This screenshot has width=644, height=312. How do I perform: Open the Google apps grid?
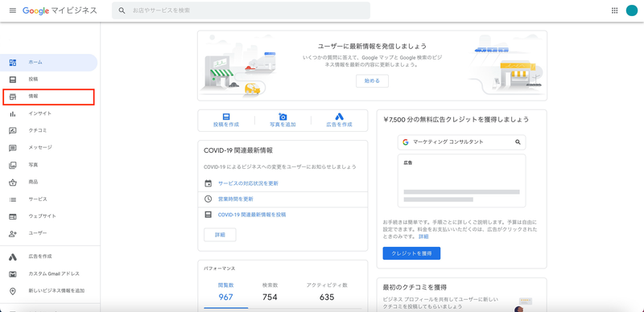point(614,10)
